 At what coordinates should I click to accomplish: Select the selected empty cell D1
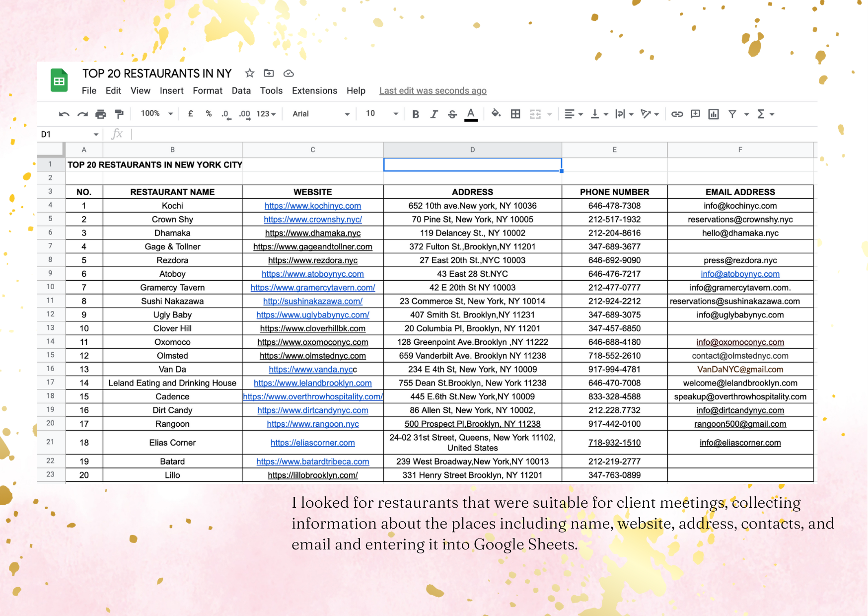pos(473,164)
